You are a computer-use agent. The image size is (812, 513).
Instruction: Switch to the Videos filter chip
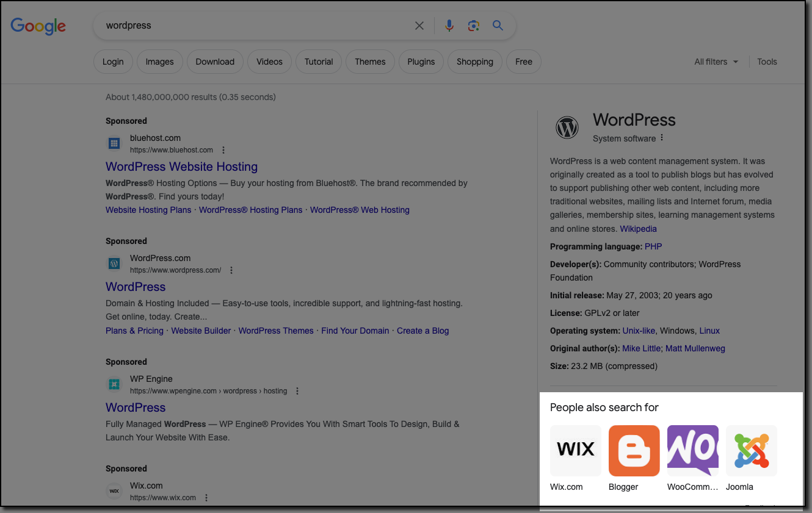269,62
